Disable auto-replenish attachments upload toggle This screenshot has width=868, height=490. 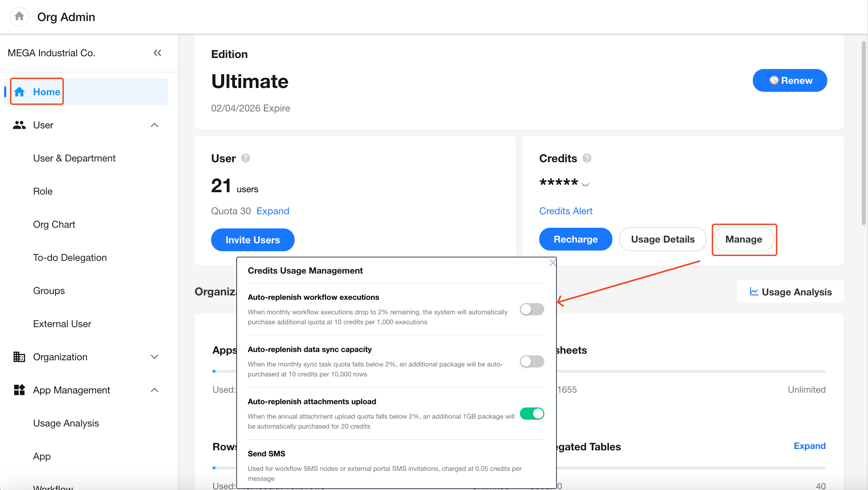click(532, 413)
